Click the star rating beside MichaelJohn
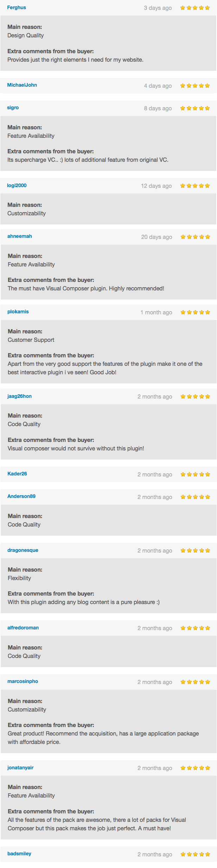Viewport: 217px width, 868px height. tap(195, 86)
